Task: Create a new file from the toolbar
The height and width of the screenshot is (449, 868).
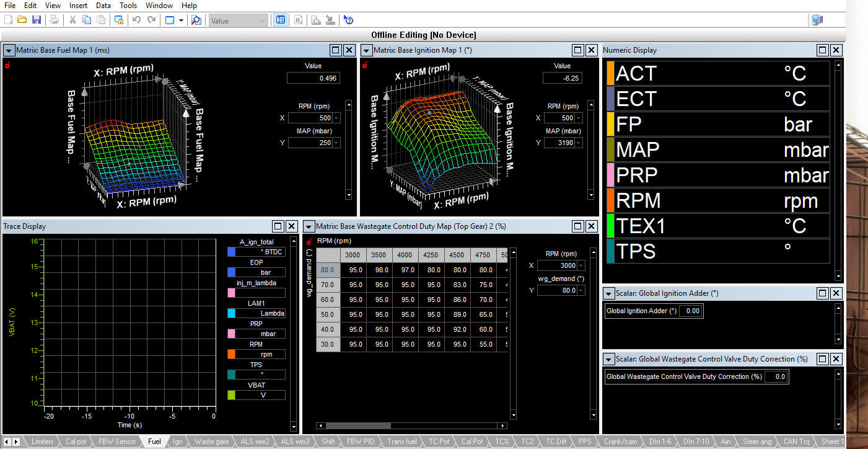Action: (9, 20)
